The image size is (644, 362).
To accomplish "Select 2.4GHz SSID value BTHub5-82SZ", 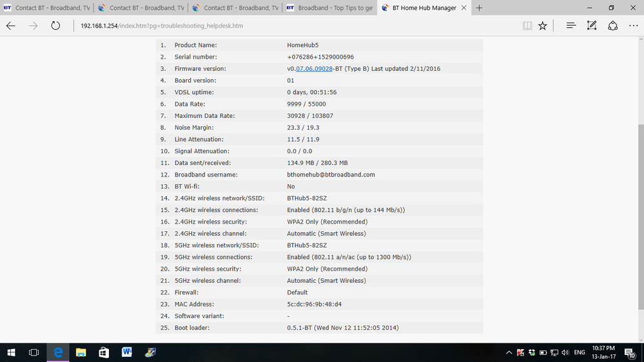I will click(x=307, y=198).
